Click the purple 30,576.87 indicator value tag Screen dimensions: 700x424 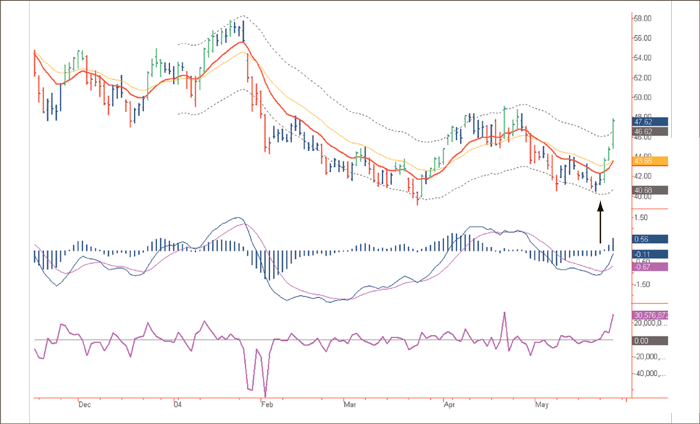pyautogui.click(x=653, y=316)
